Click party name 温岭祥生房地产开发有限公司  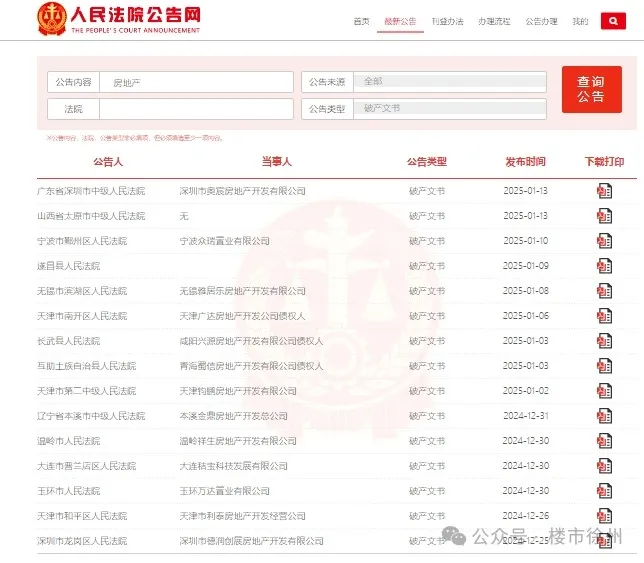[x=238, y=441]
